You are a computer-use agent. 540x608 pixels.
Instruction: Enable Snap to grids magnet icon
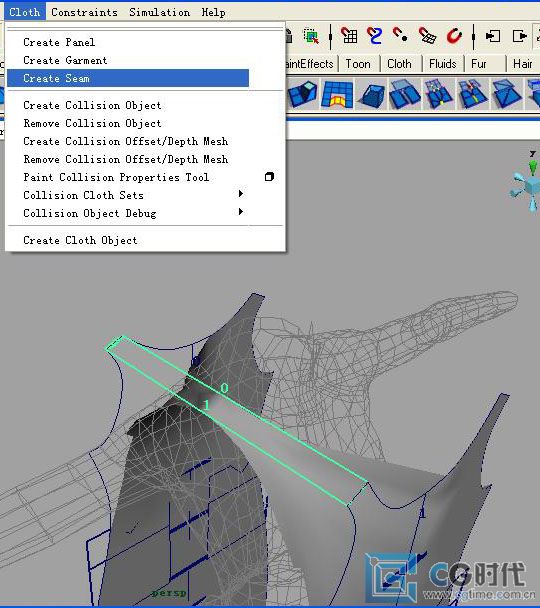(x=349, y=36)
